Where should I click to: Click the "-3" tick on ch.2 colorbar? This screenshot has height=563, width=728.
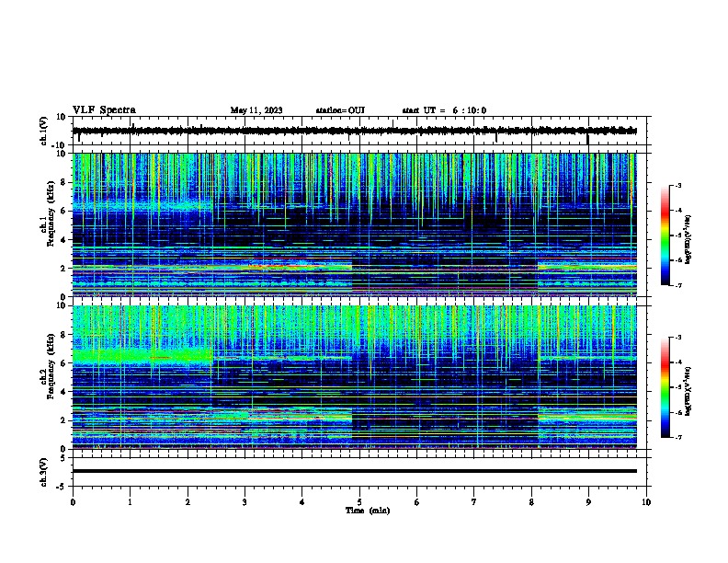(x=678, y=338)
